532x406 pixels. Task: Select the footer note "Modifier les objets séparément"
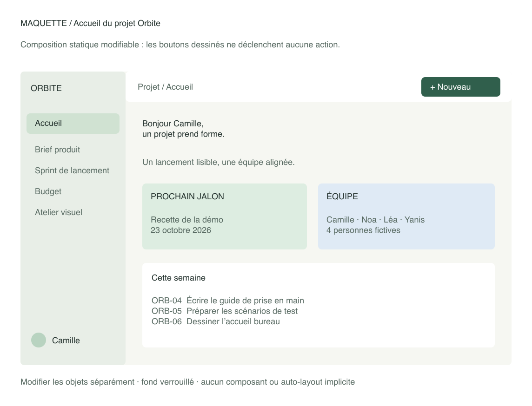point(77,381)
